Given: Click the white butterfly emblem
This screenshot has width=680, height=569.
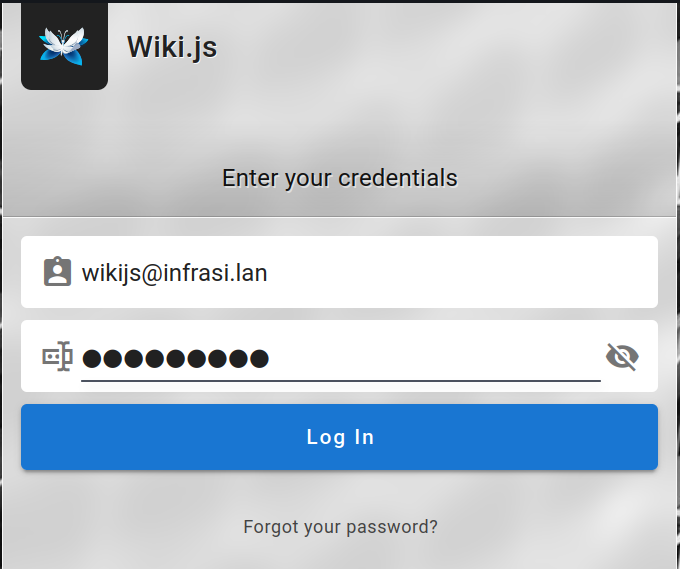Looking at the screenshot, I should click(64, 46).
